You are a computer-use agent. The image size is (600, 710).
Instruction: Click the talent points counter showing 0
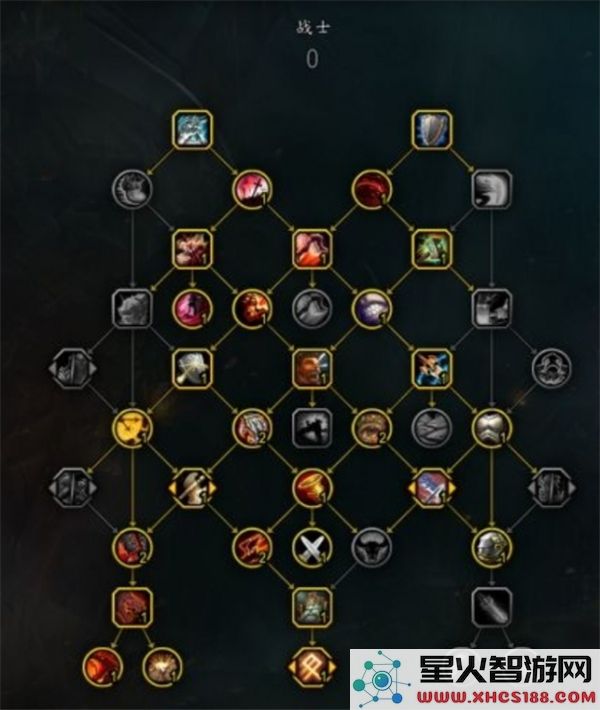click(x=312, y=59)
